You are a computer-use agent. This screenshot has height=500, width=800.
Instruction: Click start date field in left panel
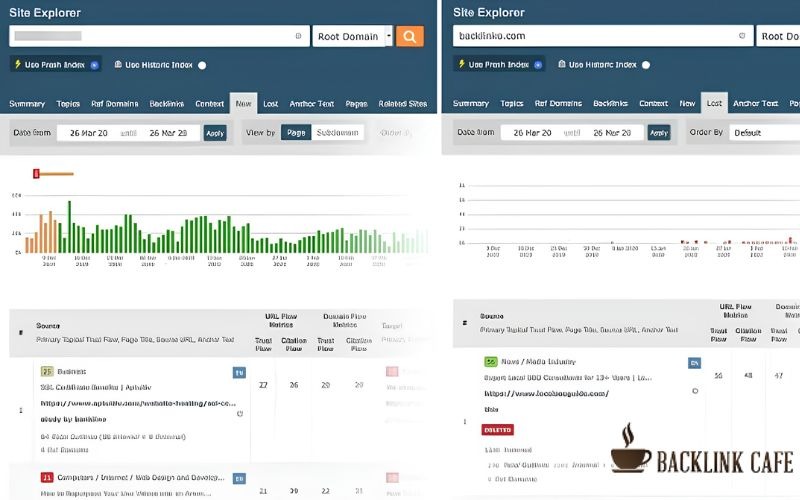point(89,133)
